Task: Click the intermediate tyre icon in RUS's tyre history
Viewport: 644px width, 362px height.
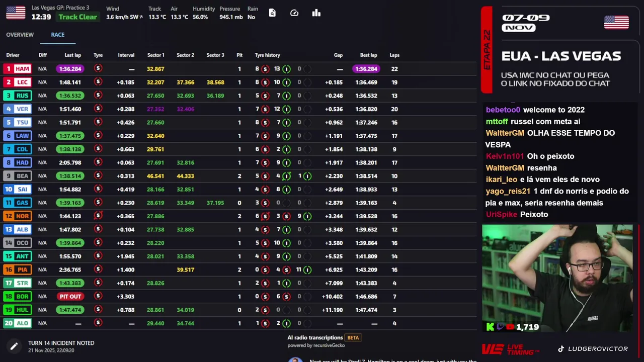Action: tap(286, 96)
